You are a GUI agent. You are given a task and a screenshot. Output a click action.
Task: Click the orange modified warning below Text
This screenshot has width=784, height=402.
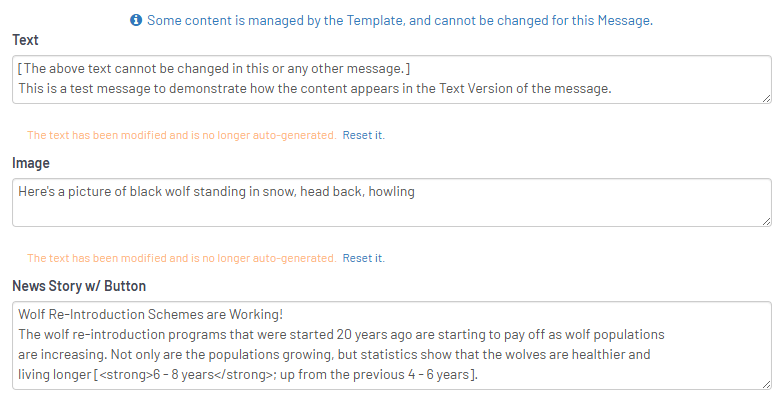tap(181, 135)
